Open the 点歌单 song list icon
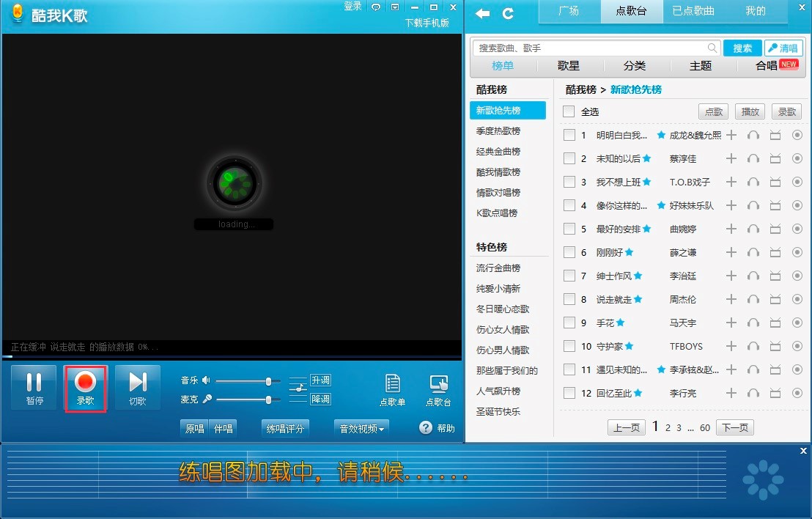 [392, 389]
